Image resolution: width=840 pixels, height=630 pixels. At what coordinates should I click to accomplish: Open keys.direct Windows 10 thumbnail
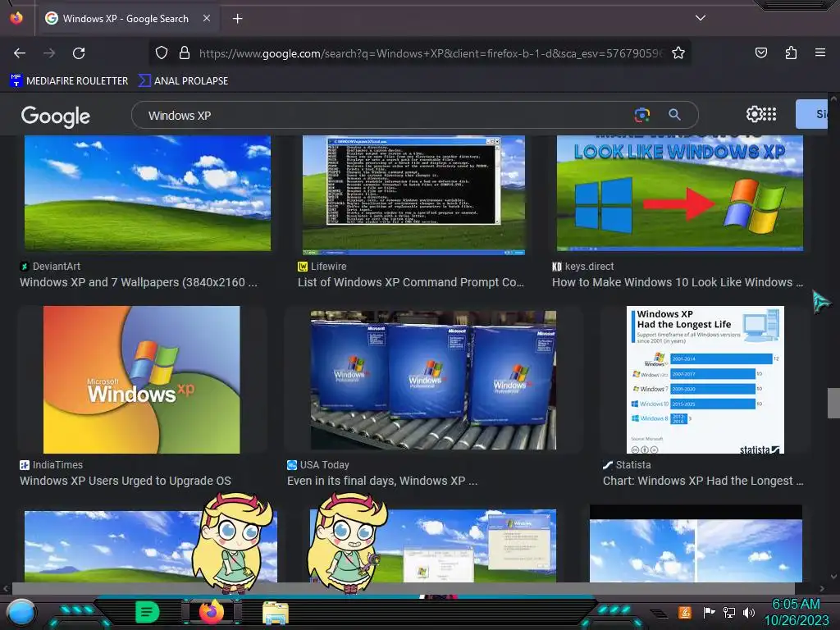(x=679, y=193)
